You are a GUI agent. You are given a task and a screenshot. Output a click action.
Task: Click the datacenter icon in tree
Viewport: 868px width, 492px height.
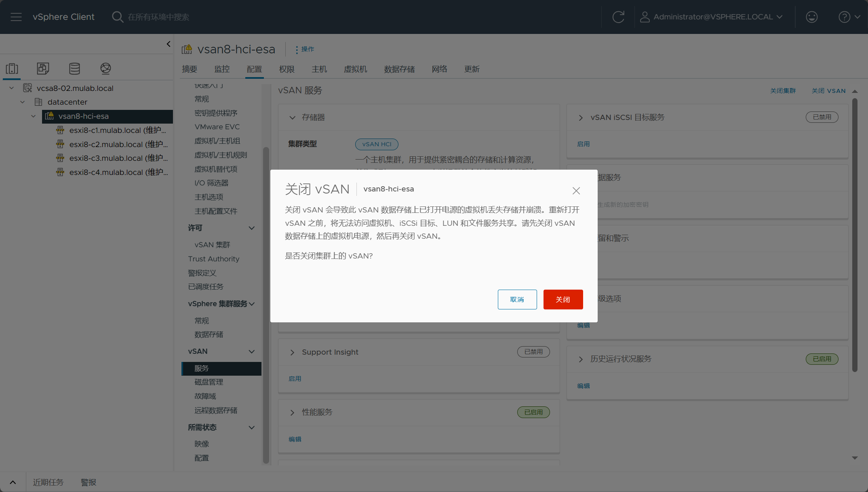(38, 102)
